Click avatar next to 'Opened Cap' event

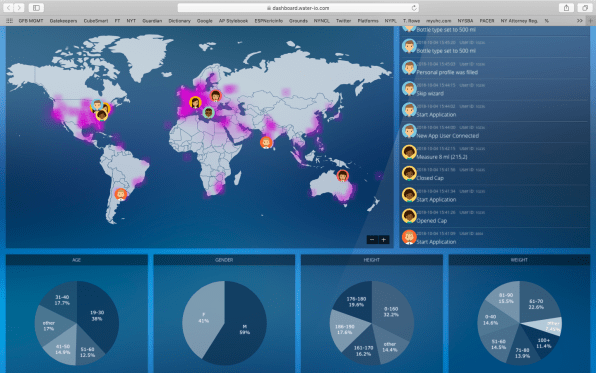[409, 216]
